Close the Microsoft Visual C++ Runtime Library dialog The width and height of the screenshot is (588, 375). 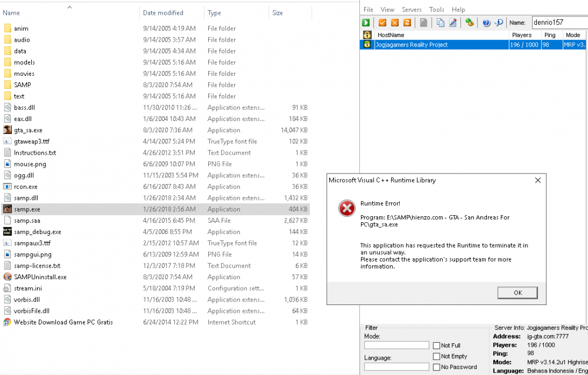tap(538, 180)
